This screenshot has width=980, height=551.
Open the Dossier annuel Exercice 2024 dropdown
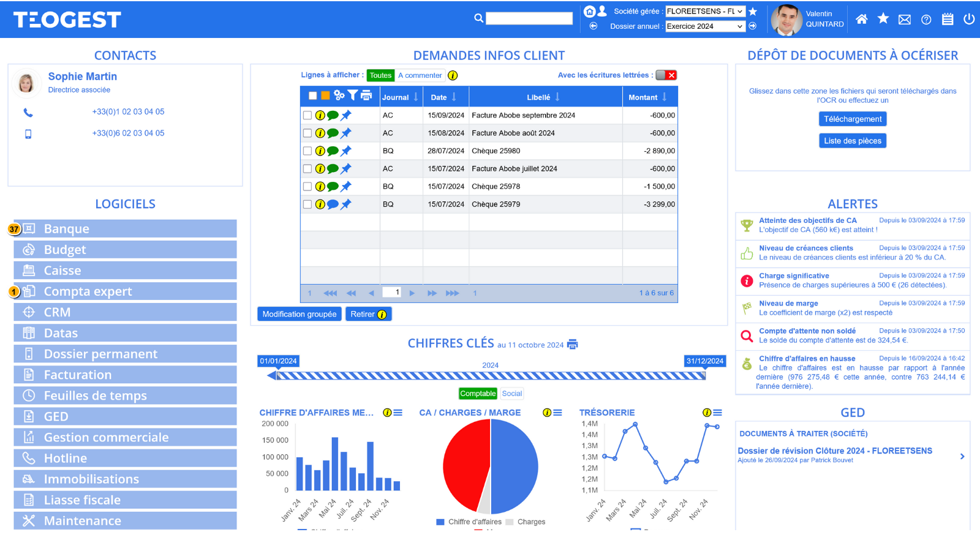click(x=704, y=26)
